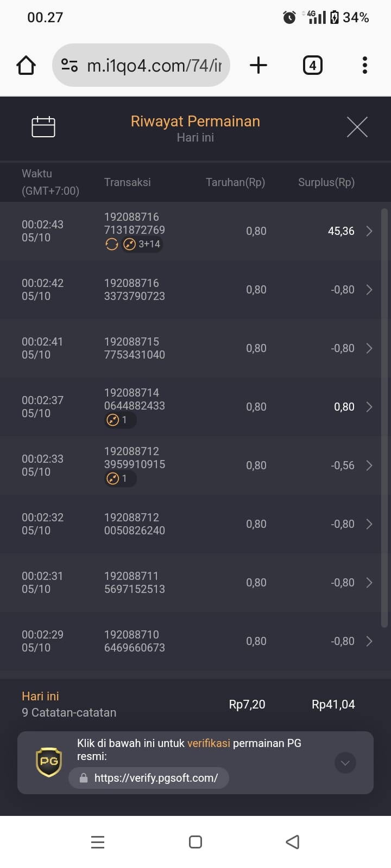Viewport: 391px width, 868px height.
Task: Expand the 00:02:43 transaction details chevron
Action: (x=369, y=231)
